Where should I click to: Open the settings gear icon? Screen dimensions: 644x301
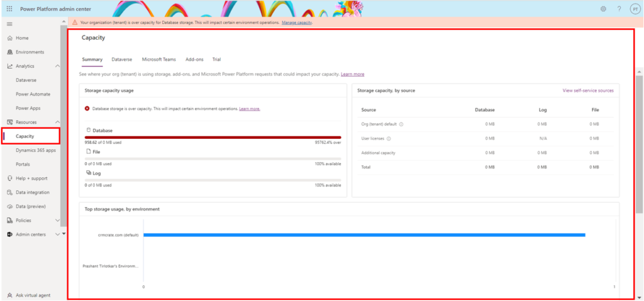click(603, 9)
